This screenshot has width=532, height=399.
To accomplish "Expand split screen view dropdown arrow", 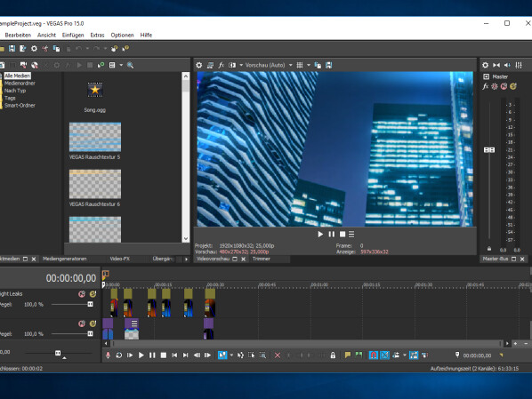I will point(241,65).
